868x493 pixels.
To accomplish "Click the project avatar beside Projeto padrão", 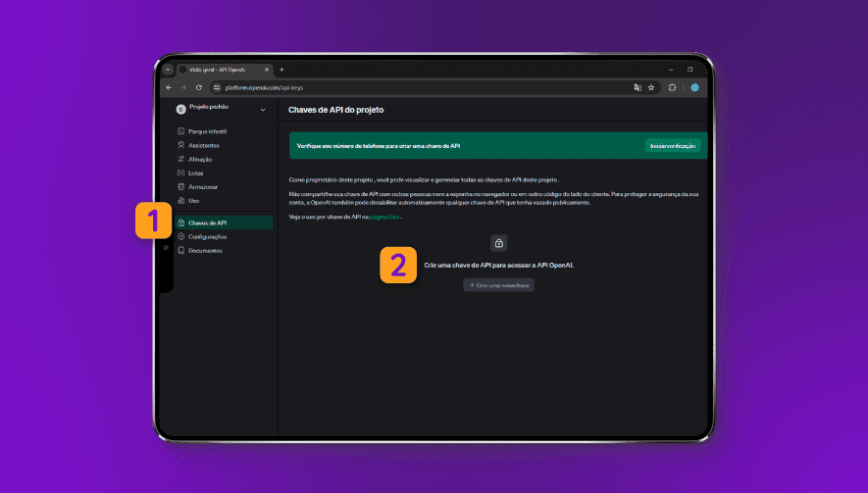I will (180, 110).
